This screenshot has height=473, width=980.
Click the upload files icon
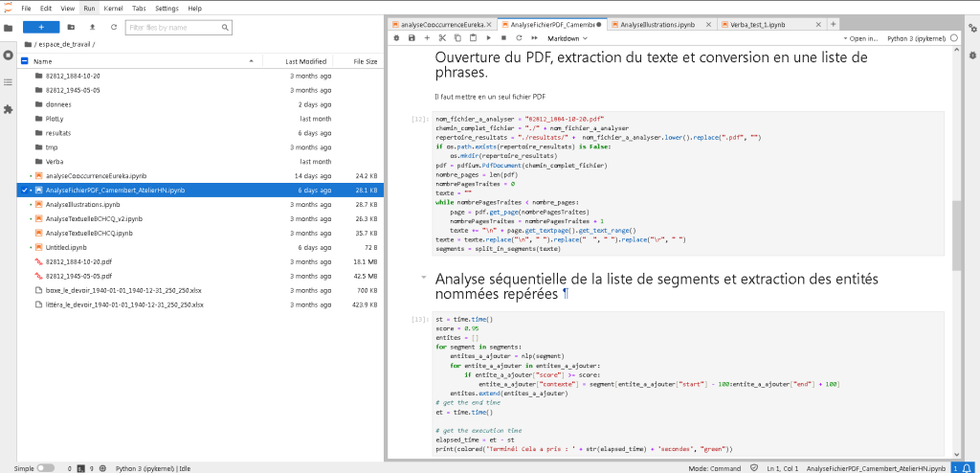92,27
